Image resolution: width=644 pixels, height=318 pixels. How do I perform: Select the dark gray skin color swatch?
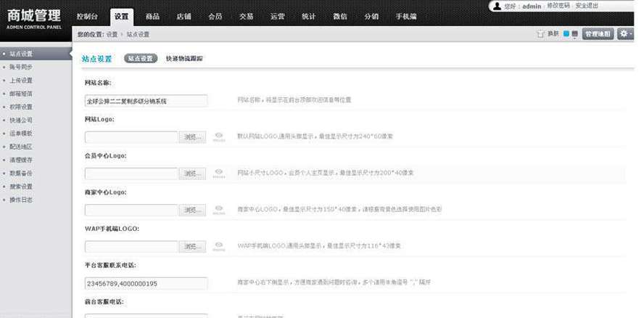(575, 33)
